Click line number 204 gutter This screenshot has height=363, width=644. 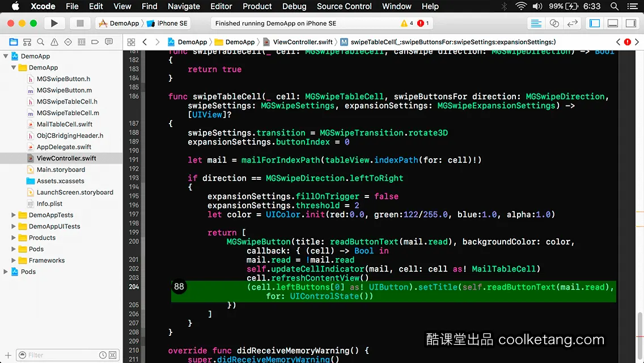pos(133,287)
